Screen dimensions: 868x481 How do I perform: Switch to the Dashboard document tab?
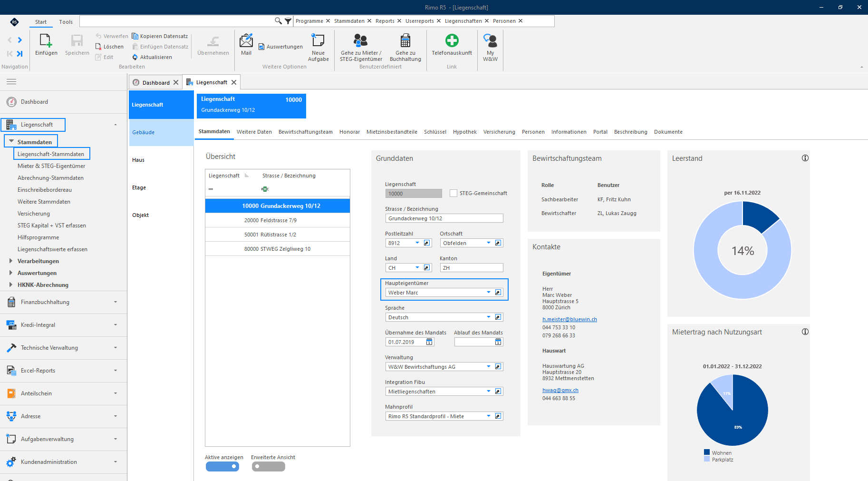[x=155, y=82]
